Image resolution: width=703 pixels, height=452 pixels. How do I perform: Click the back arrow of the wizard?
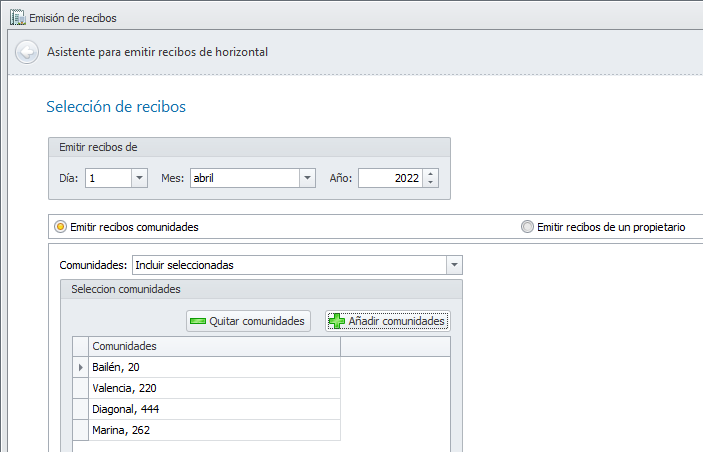tap(27, 52)
